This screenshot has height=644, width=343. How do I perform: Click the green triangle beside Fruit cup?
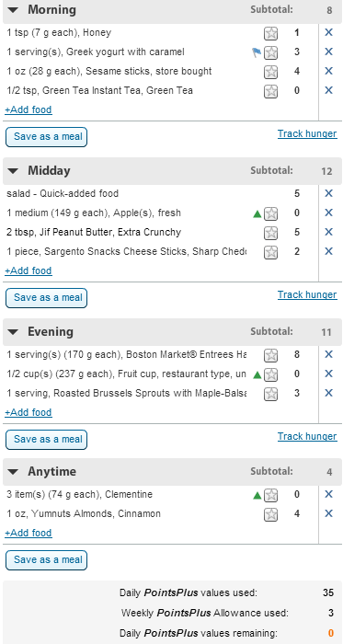[x=257, y=374]
